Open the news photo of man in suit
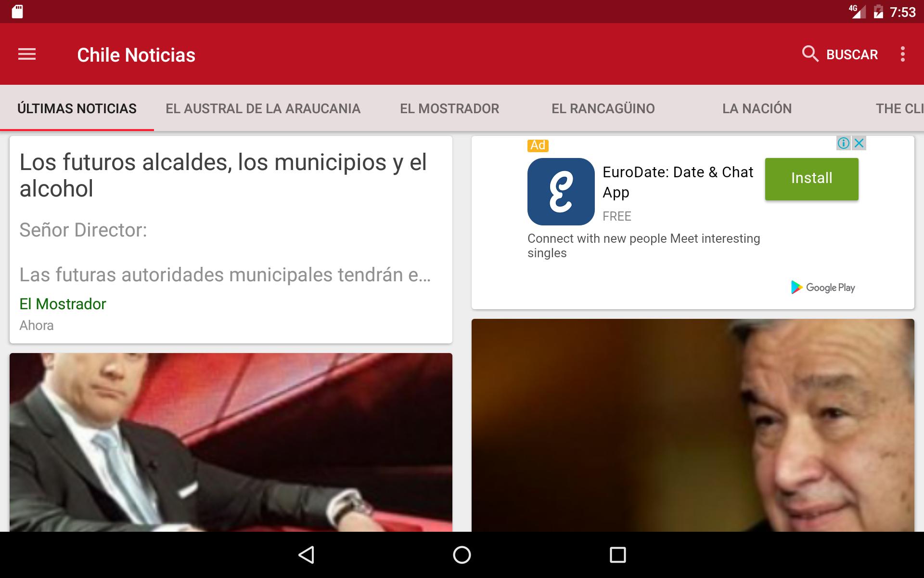 [x=231, y=442]
